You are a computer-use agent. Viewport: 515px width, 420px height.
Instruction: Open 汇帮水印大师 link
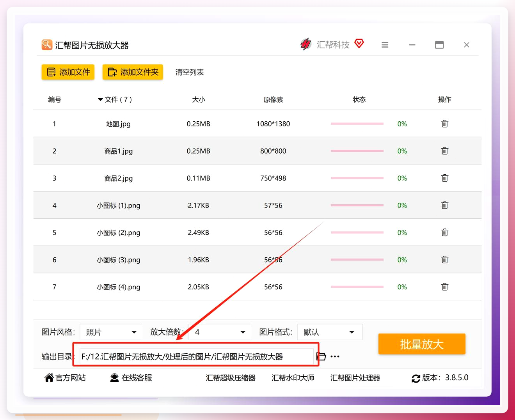click(293, 378)
